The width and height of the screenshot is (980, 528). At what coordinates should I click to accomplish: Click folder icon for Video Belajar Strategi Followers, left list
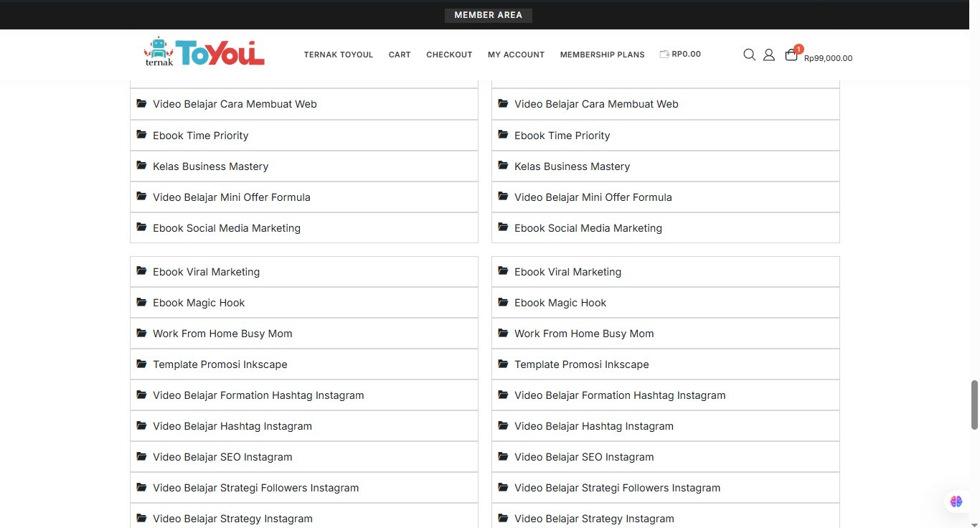tap(141, 486)
